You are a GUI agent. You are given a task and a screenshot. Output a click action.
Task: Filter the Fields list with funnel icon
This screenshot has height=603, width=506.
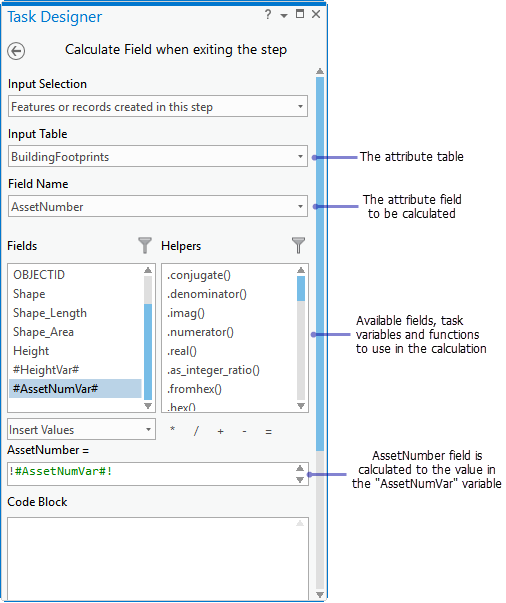[145, 245]
